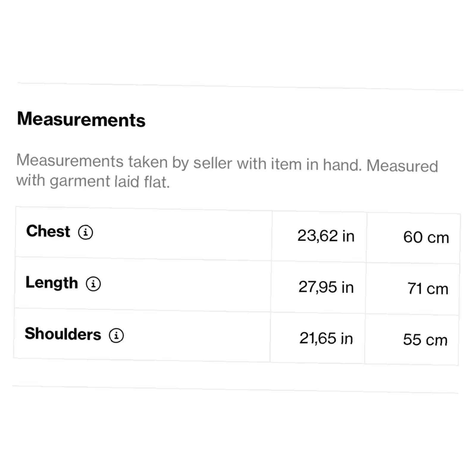The height and width of the screenshot is (476, 476).
Task: Click the 'with garment laid flat' text
Action: [x=93, y=181]
